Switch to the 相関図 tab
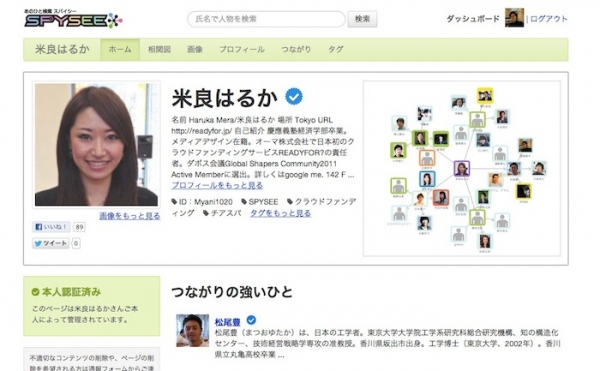The width and height of the screenshot is (600, 371). pos(159,49)
